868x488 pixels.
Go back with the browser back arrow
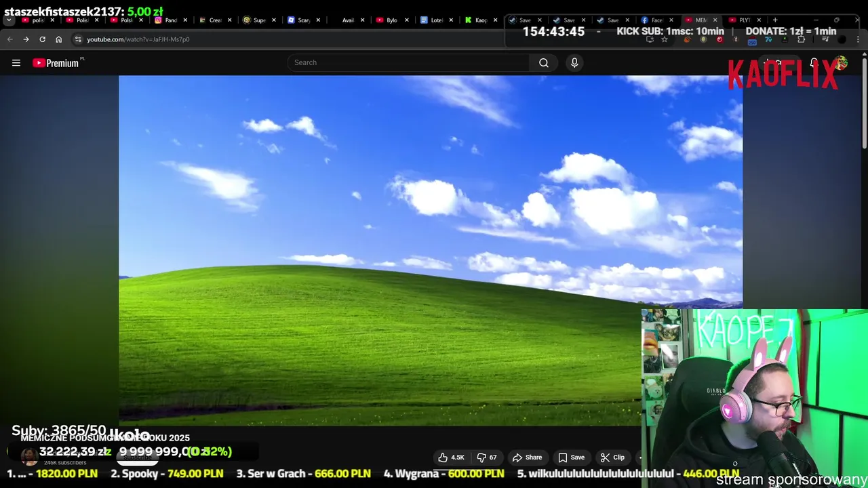9,39
